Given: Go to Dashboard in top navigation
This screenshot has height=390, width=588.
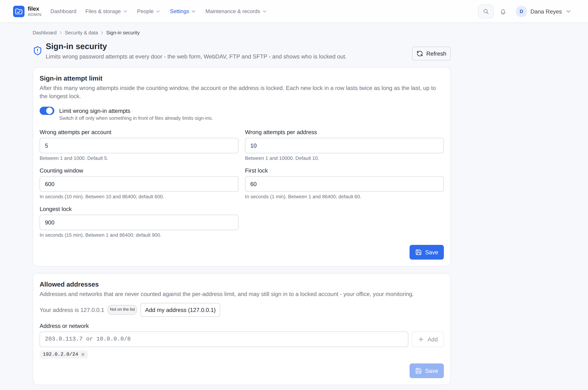Looking at the screenshot, I should click(x=63, y=11).
